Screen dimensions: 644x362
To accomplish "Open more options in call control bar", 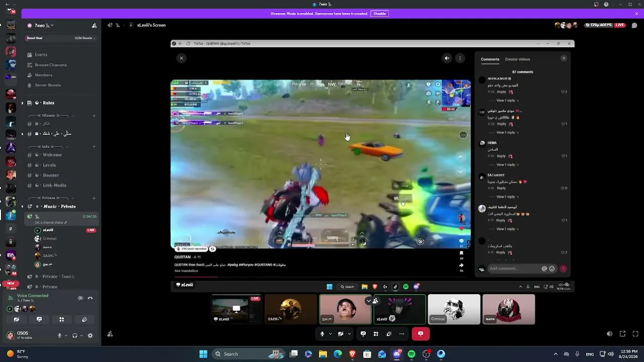I will (401, 333).
